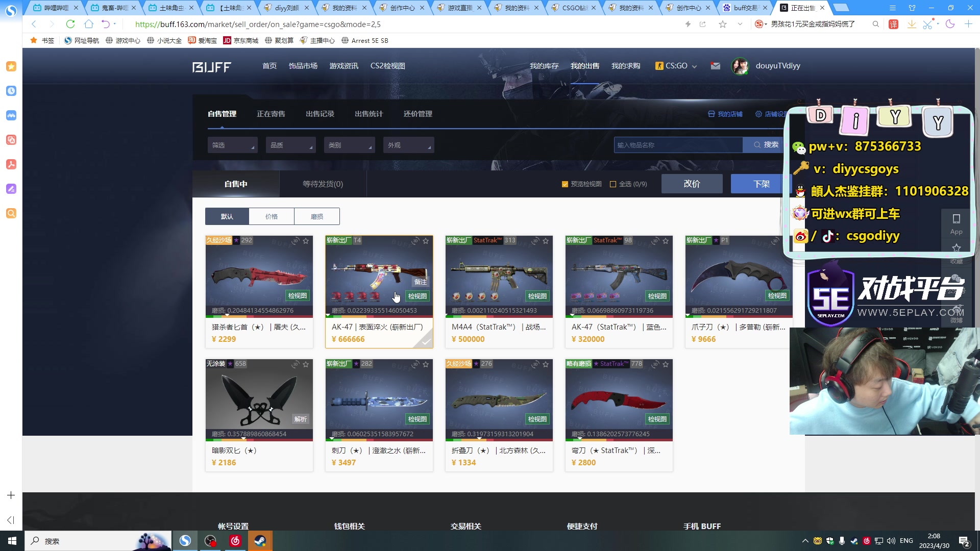Click wear bar of 猎杀者匕首 item
This screenshot has height=551, width=980.
click(259, 316)
